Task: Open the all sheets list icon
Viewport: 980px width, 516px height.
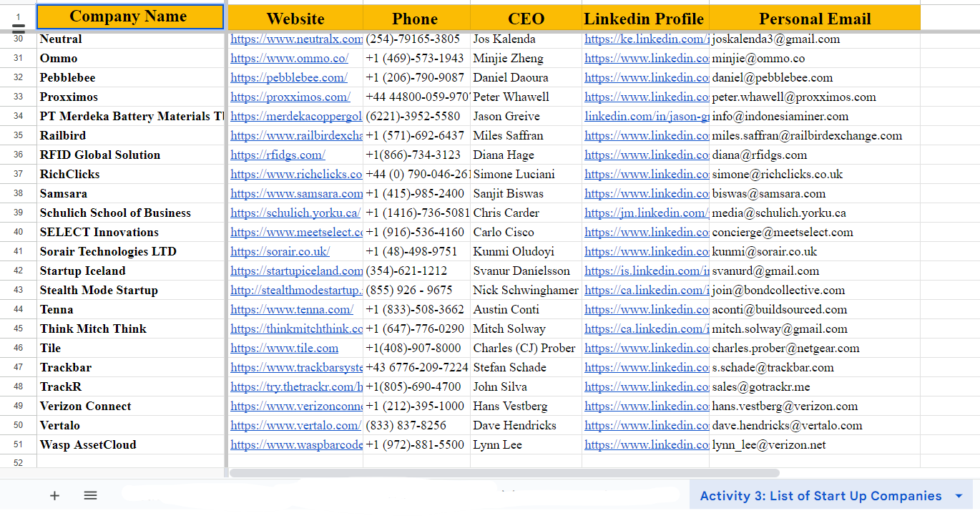Action: [90, 495]
